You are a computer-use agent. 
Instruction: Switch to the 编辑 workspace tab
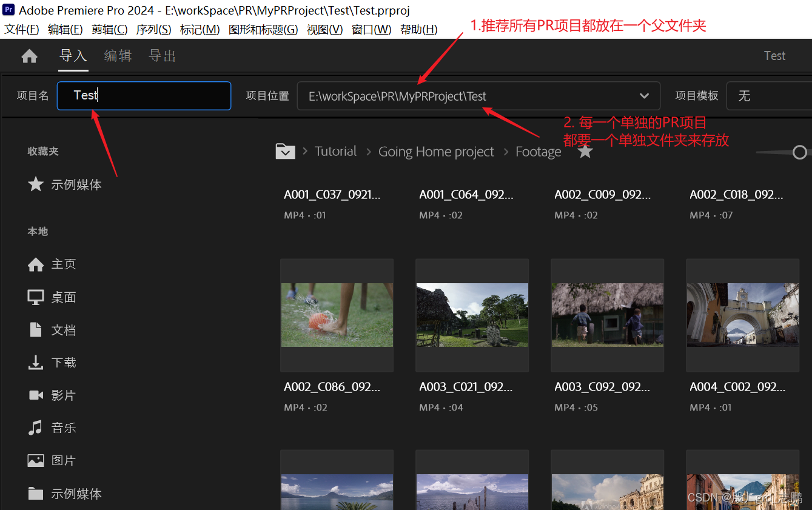point(118,56)
